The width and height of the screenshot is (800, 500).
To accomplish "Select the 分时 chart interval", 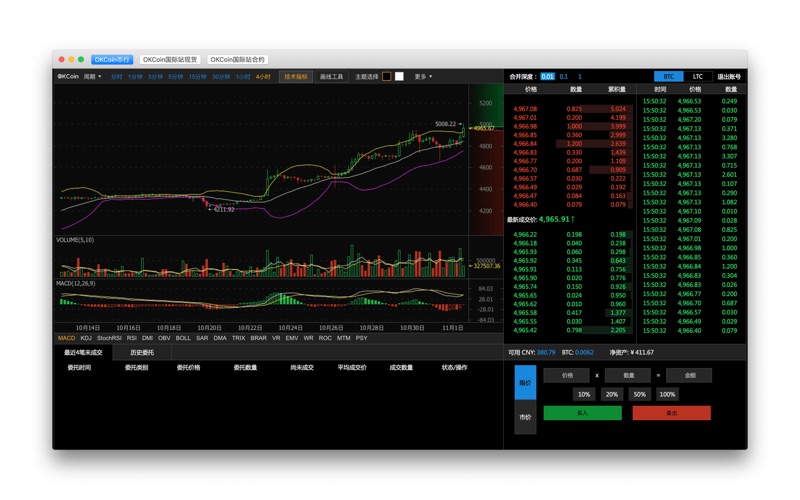I will [x=116, y=77].
